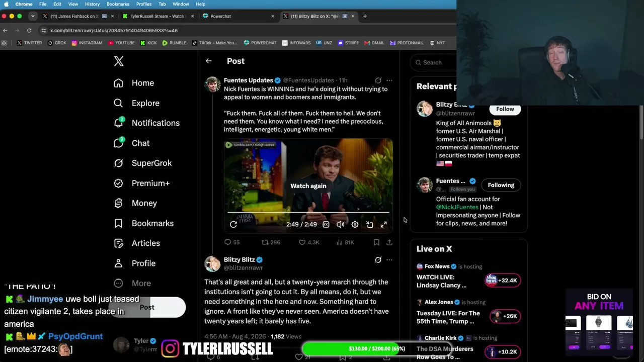The image size is (644, 362).
Task: Click the X logo in the sidebar
Action: click(119, 61)
